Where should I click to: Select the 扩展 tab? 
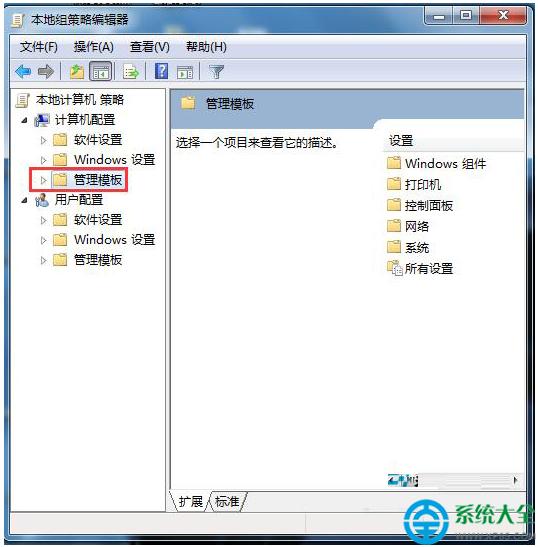pos(191,502)
